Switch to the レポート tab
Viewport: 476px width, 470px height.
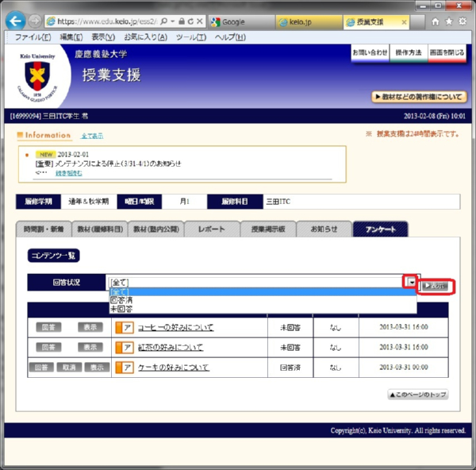211,229
